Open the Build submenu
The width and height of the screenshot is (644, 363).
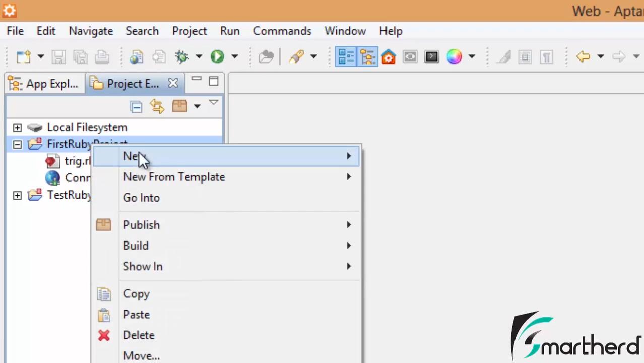point(226,246)
